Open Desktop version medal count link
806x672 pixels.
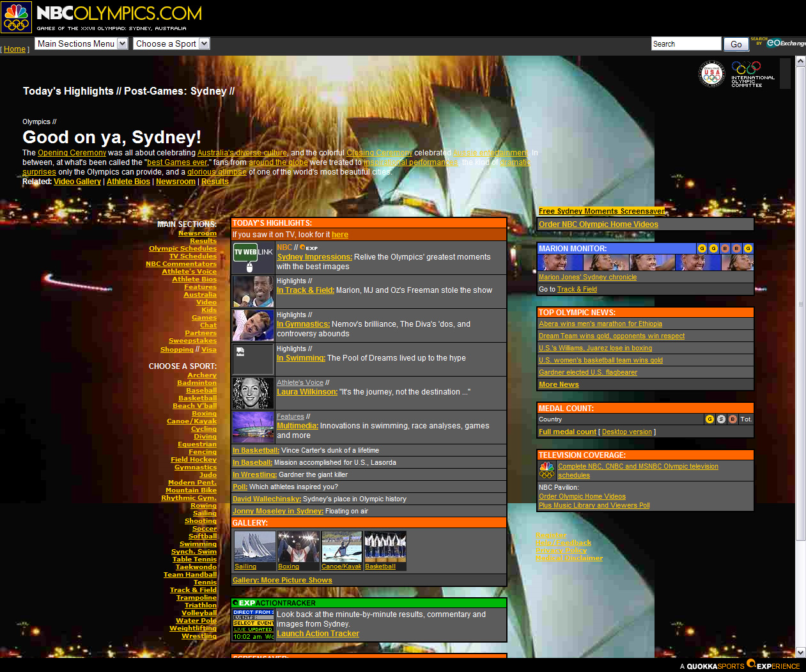pos(627,432)
